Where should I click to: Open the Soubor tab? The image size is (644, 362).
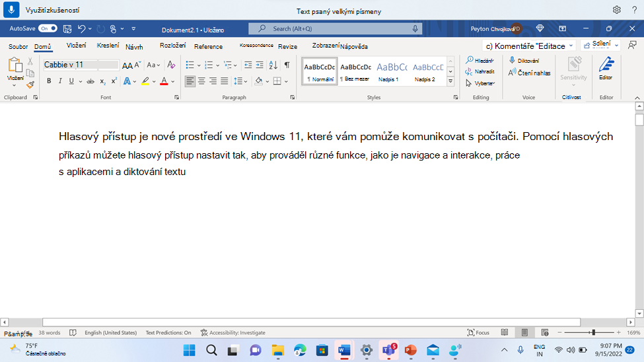coord(18,46)
